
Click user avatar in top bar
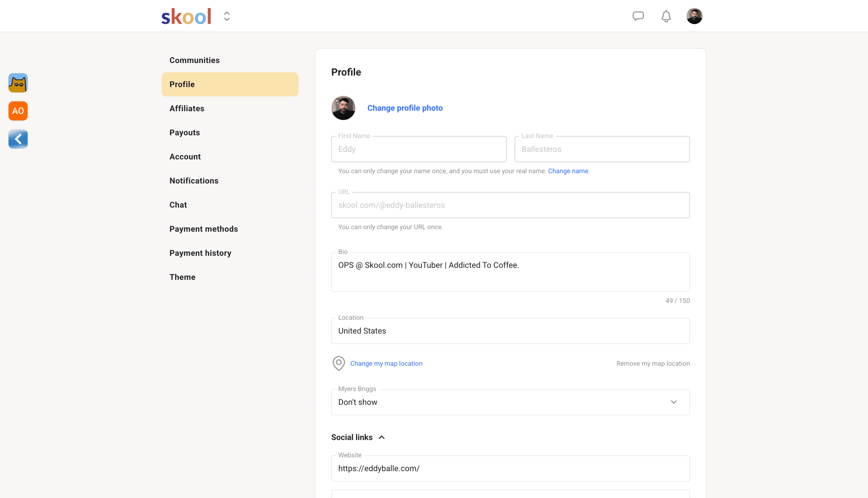coord(694,16)
